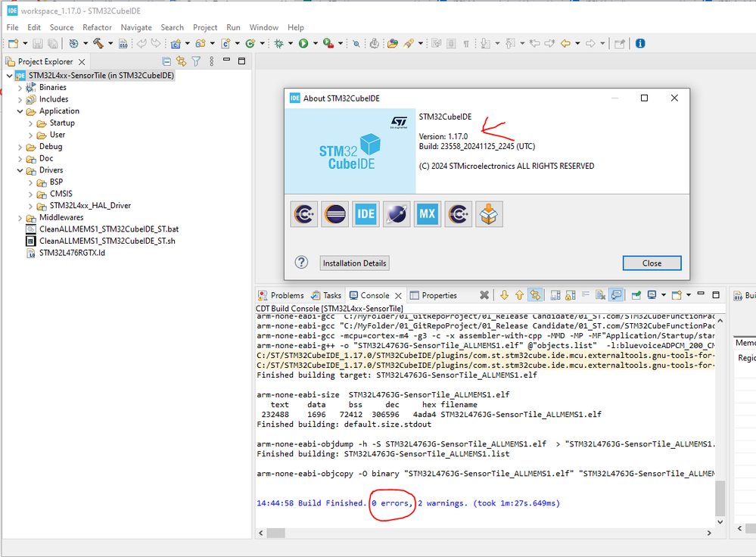Click the Build hammer toolbar icon
756x557 pixels.
[x=98, y=43]
